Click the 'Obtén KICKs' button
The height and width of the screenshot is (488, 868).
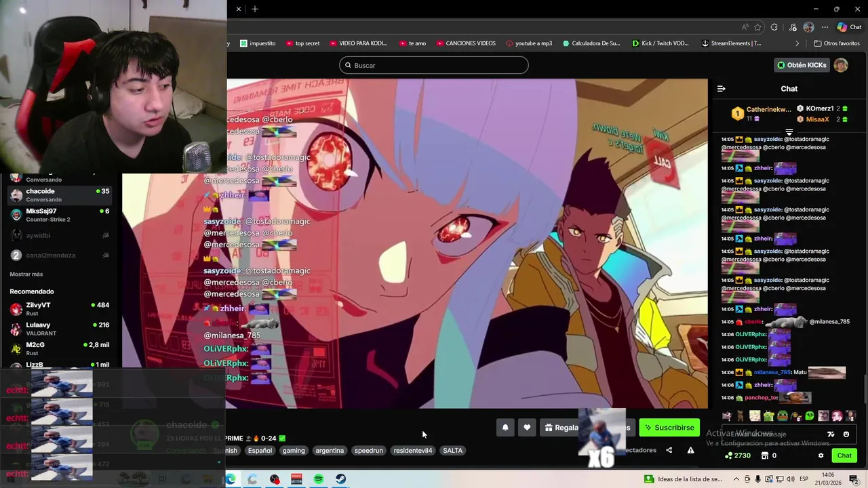pos(802,65)
